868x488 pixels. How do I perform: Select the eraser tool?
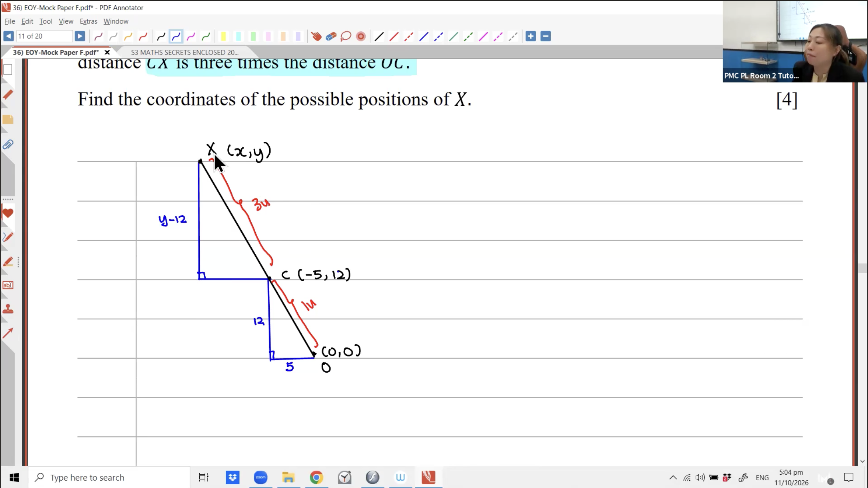331,36
